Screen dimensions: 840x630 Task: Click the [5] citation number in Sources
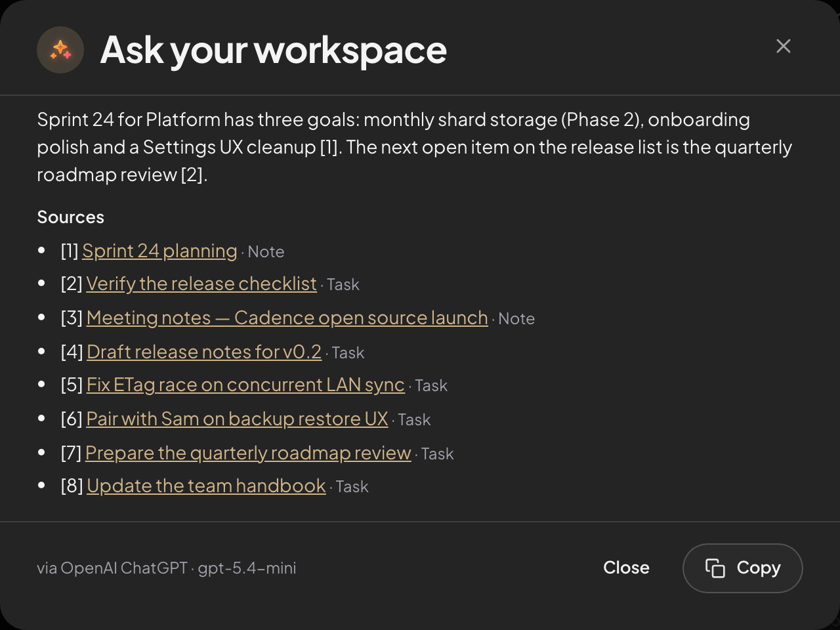click(72, 385)
